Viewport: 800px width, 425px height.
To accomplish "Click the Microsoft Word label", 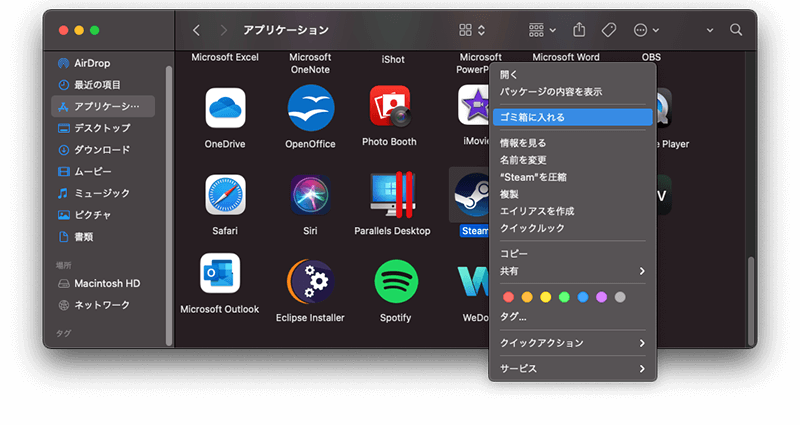I will click(566, 57).
